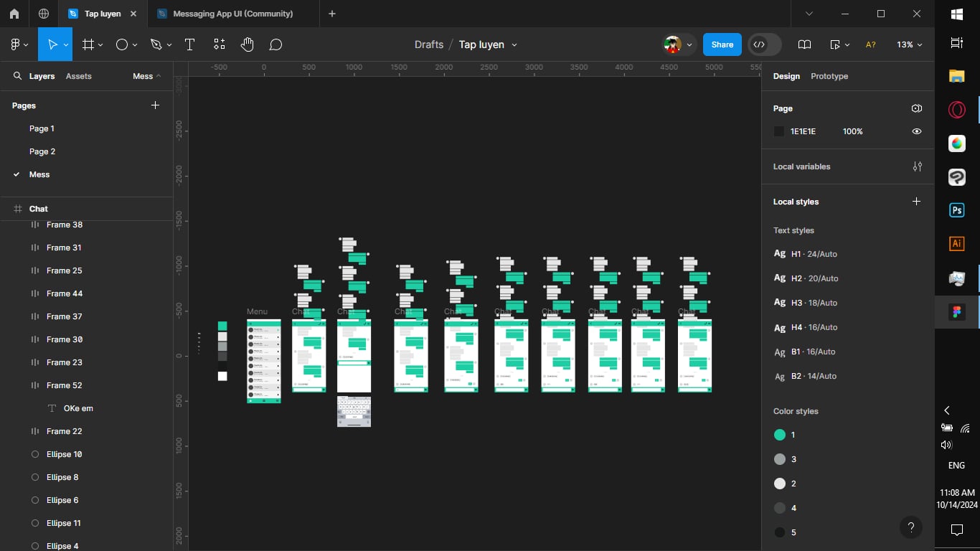Select the Menu frame thumbnail on canvas

click(x=264, y=361)
